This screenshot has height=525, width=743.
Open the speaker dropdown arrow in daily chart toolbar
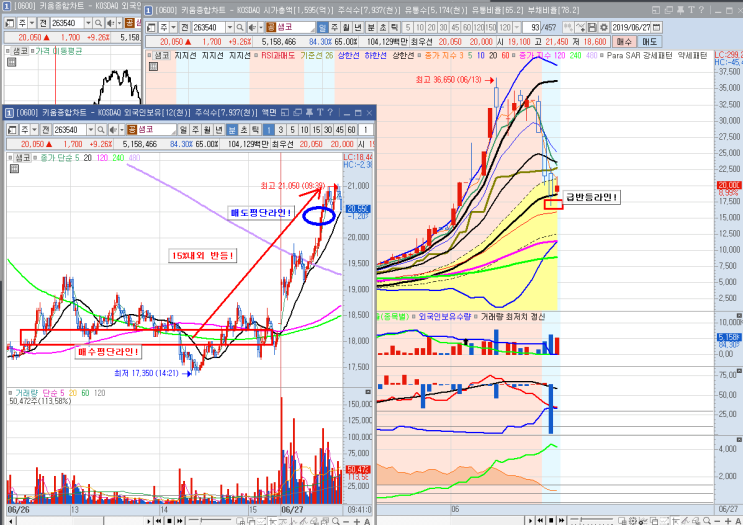click(x=261, y=27)
